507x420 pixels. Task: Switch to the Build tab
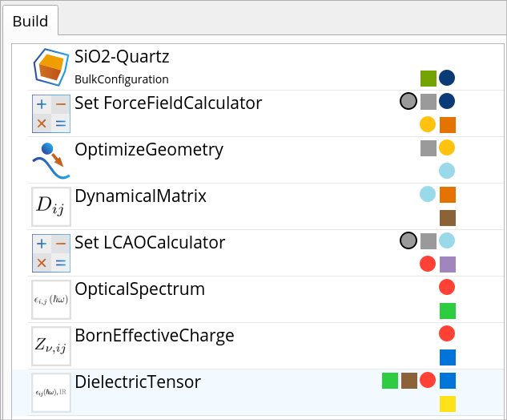(x=30, y=22)
